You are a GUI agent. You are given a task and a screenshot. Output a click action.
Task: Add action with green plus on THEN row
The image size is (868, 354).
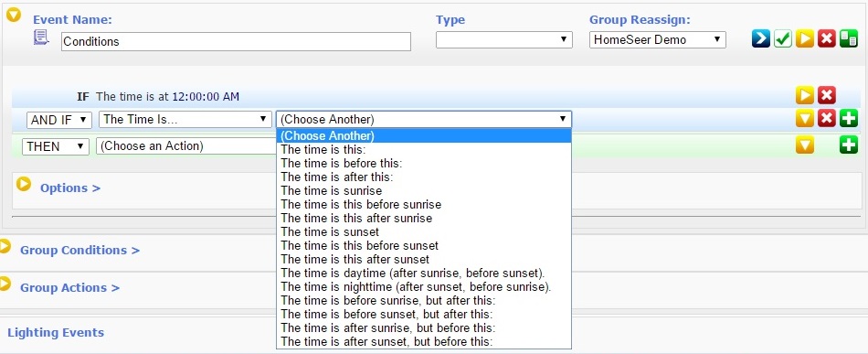pyautogui.click(x=849, y=145)
